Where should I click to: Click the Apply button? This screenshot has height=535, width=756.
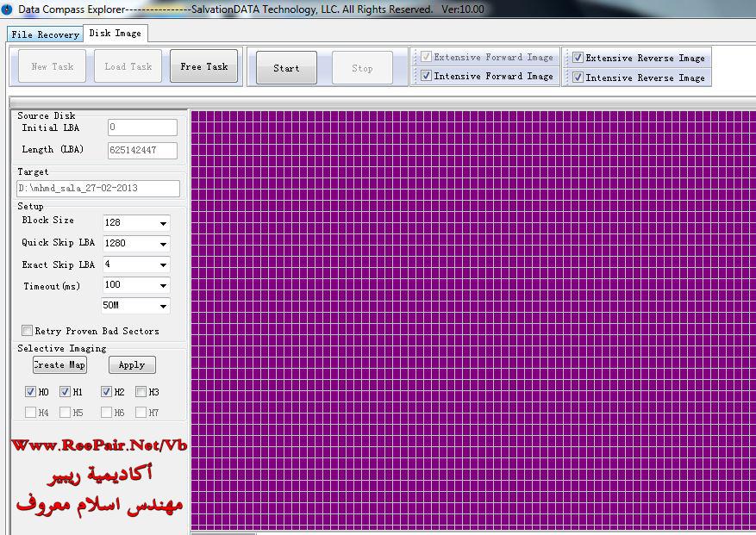click(x=131, y=365)
